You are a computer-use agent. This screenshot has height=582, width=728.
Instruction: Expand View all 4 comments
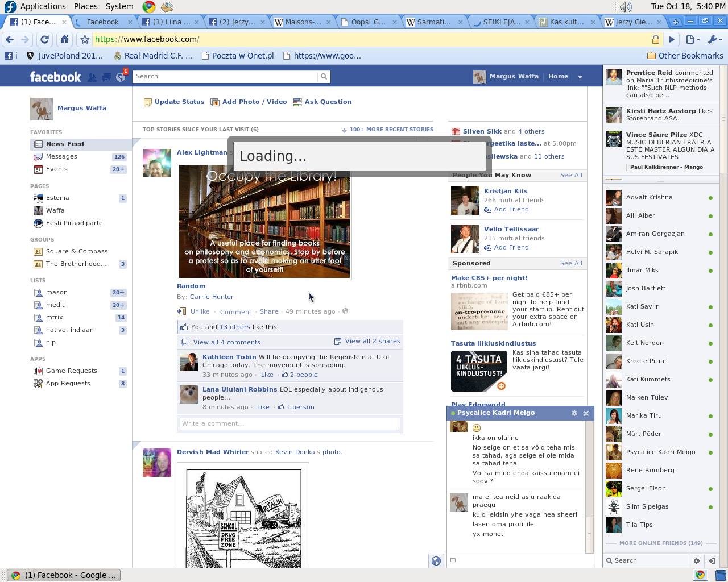pos(226,342)
